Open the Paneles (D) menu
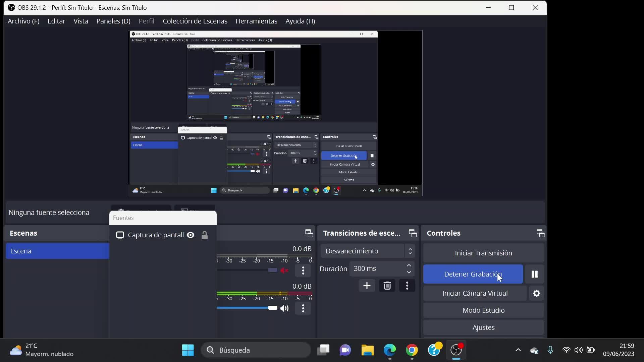 (113, 21)
